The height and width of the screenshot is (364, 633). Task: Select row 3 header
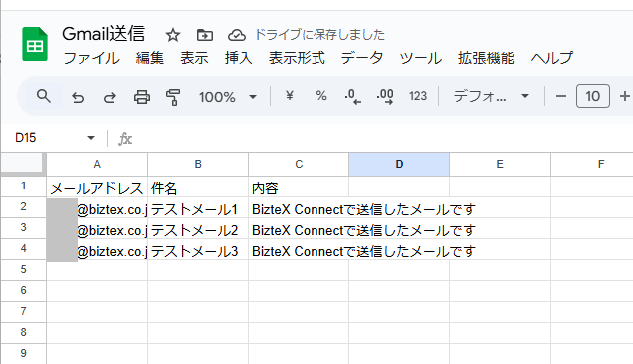[x=23, y=228]
